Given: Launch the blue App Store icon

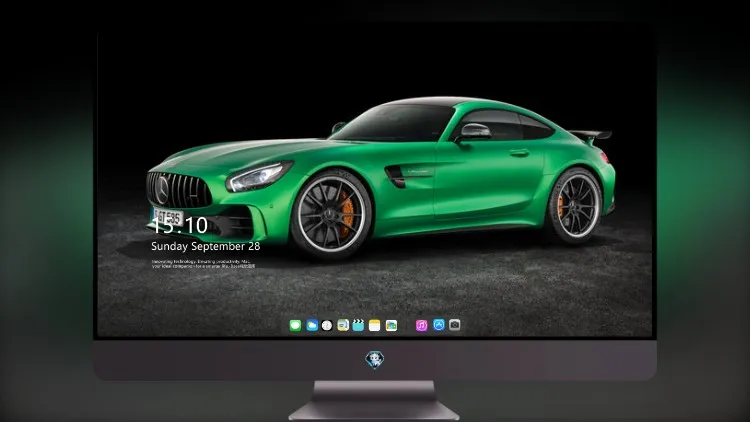Looking at the screenshot, I should point(439,325).
